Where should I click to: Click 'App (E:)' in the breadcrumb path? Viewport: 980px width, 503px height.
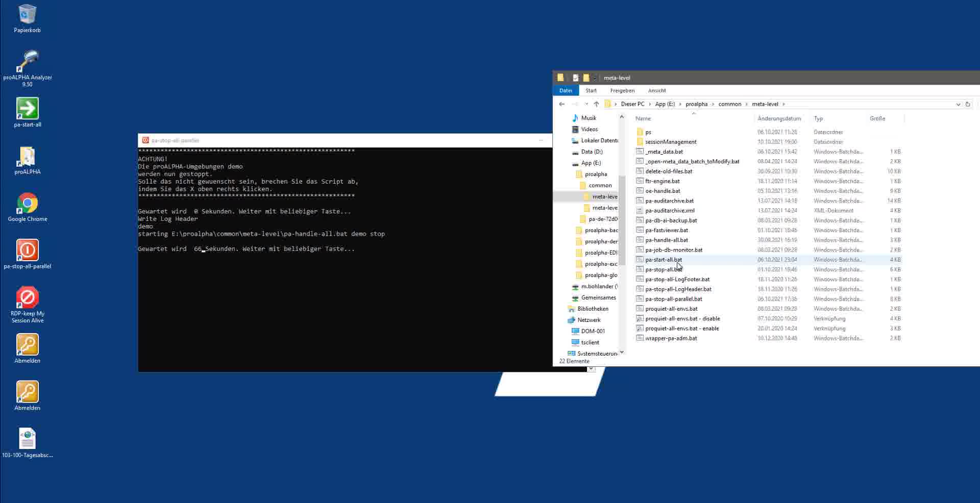pos(665,104)
